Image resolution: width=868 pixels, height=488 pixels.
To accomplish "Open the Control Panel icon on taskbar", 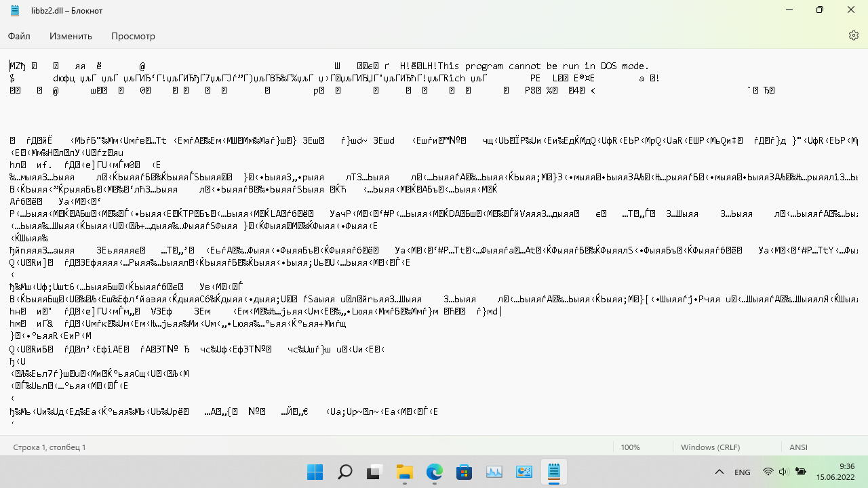I will pos(524,472).
